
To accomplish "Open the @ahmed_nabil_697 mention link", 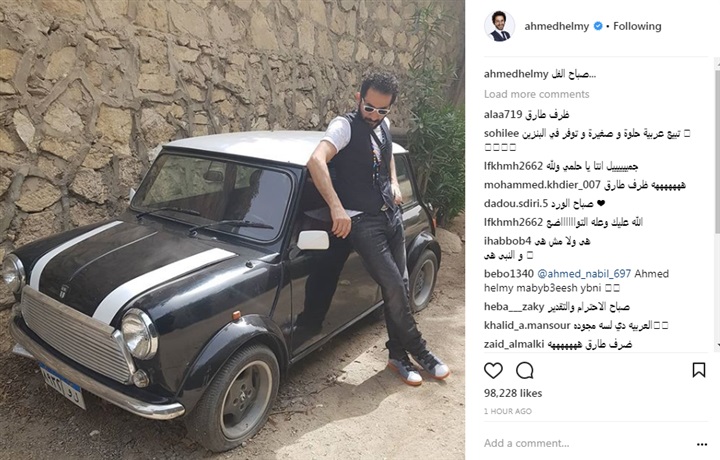I will (584, 274).
